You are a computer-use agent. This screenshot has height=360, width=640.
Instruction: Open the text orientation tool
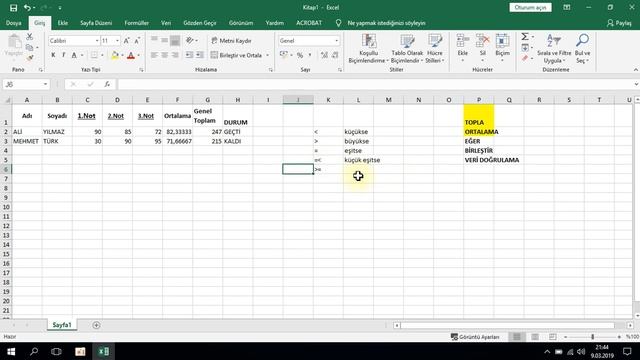[x=190, y=40]
